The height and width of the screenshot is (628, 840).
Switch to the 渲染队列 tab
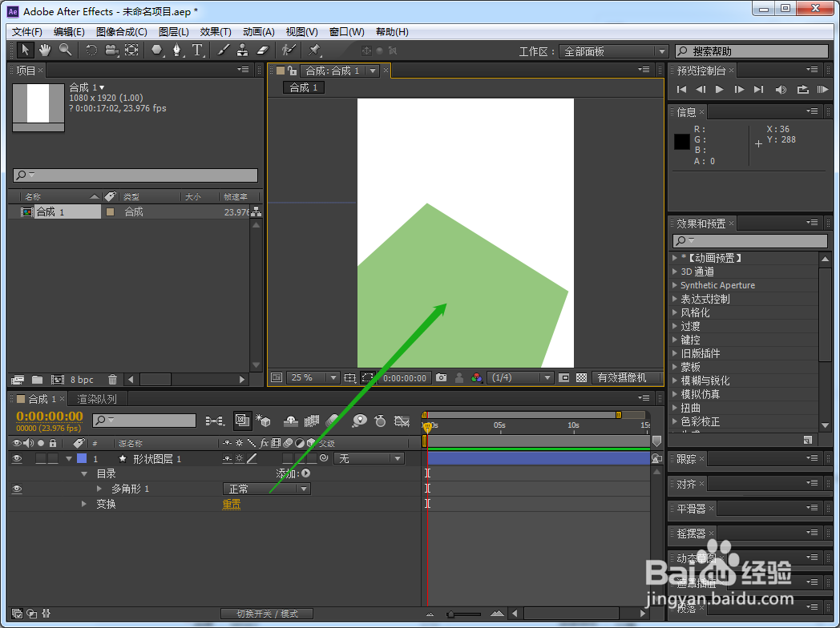coord(97,399)
